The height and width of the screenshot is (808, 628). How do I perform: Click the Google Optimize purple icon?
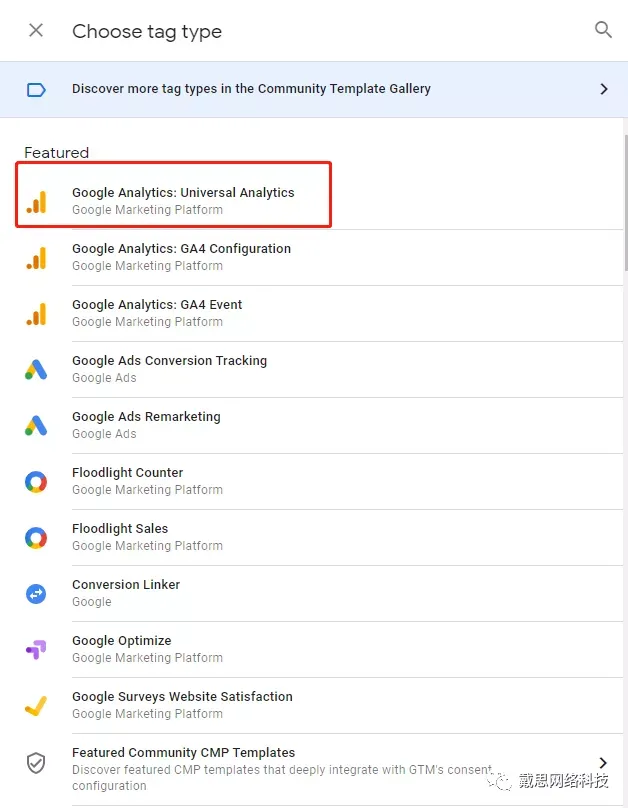click(x=36, y=650)
